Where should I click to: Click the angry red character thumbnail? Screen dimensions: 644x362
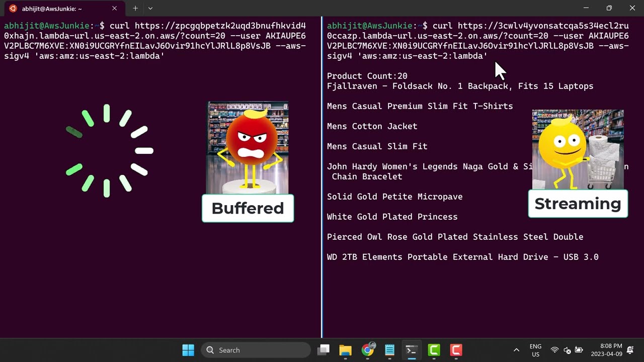[x=248, y=148]
